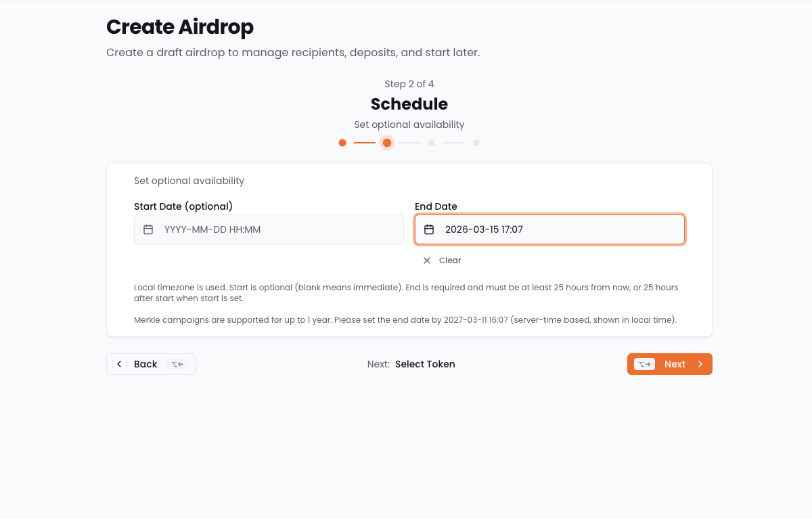Clear the End Date value
This screenshot has width=812, height=519.
pos(449,261)
